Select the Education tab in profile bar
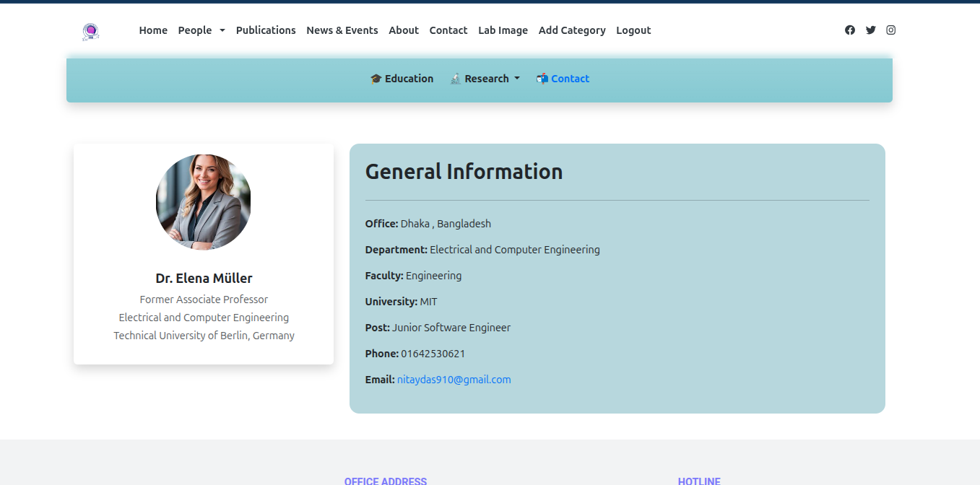This screenshot has height=485, width=980. point(409,79)
